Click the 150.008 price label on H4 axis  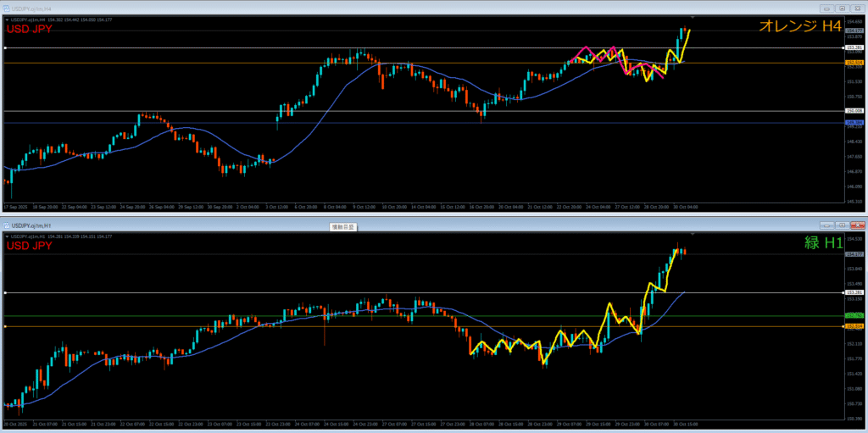coord(853,110)
